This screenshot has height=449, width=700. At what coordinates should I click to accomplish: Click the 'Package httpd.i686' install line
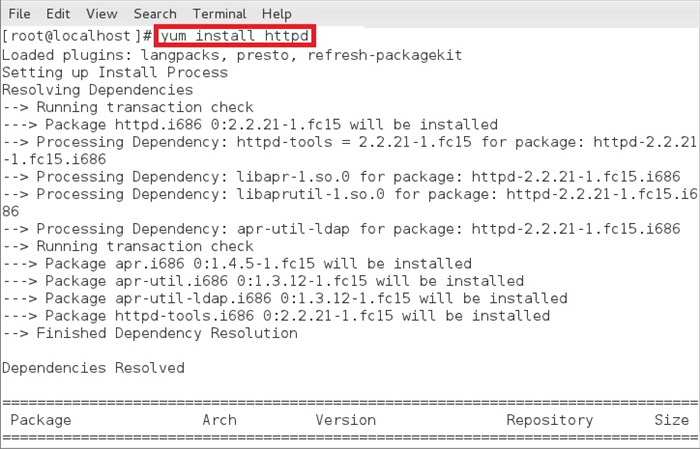click(250, 125)
